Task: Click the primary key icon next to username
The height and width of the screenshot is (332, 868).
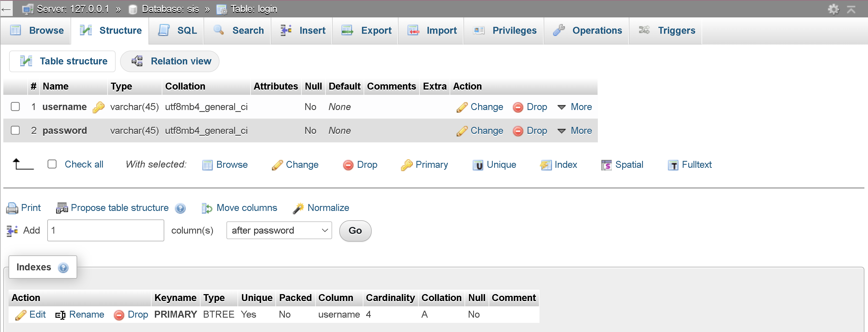Action: 98,107
